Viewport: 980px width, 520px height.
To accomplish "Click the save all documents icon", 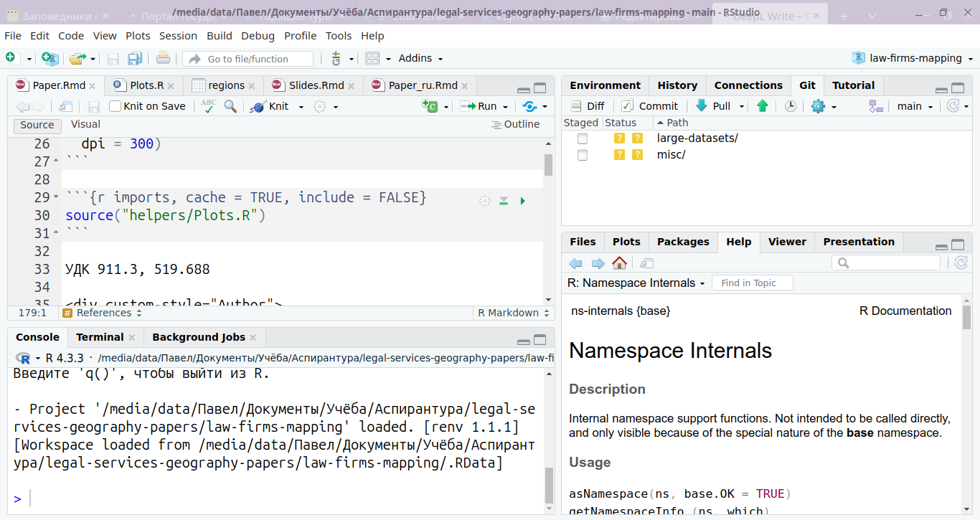I will tap(134, 59).
